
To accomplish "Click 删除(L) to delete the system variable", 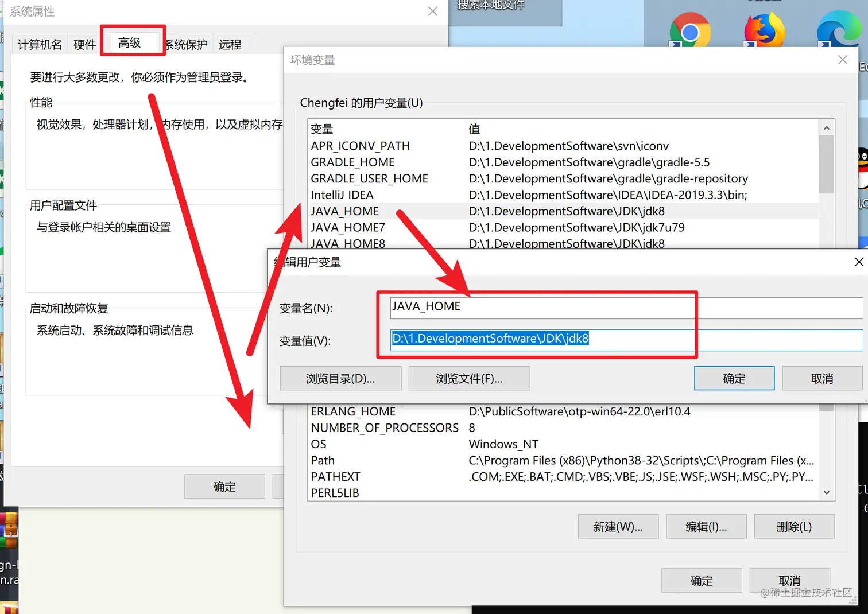I will coord(794,527).
